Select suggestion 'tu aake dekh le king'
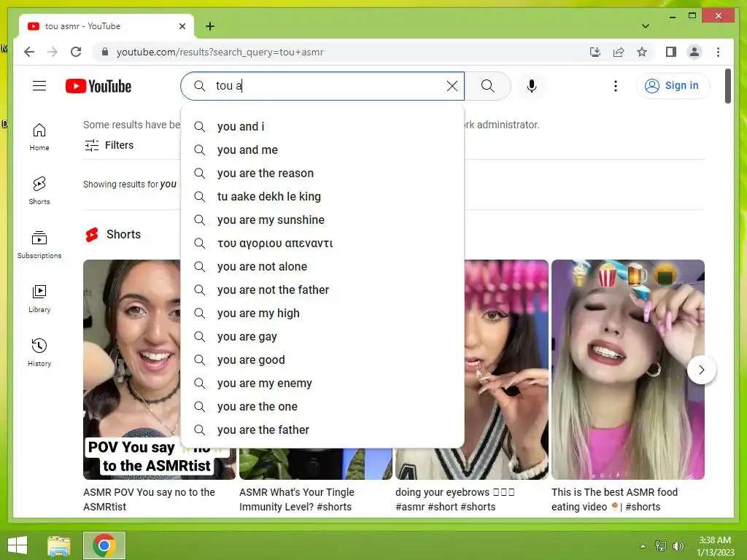Viewport: 747px width, 560px height. [x=322, y=197]
